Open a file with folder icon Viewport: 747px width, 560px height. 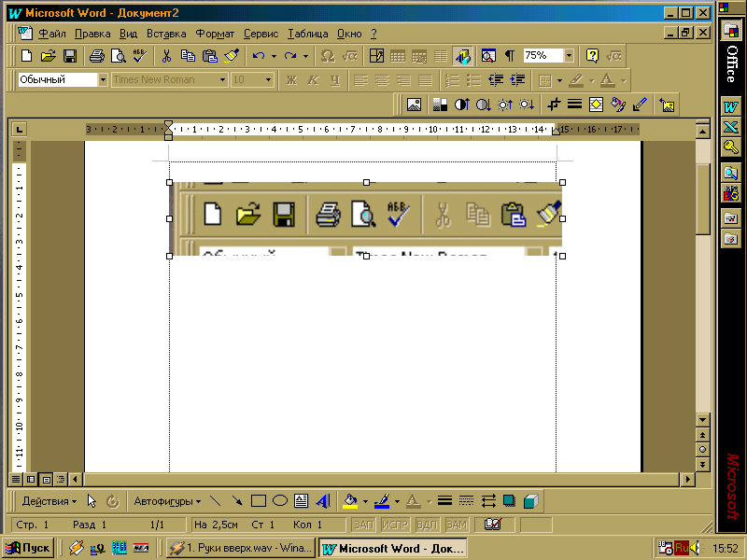tap(49, 56)
